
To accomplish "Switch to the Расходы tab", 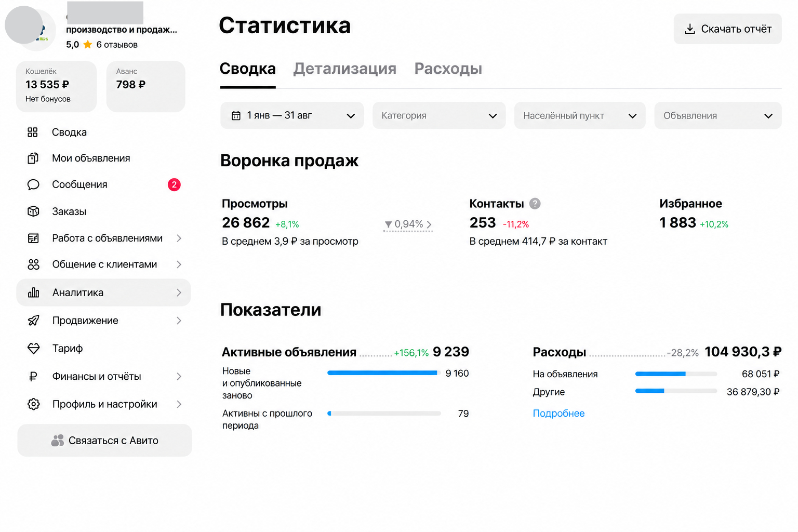I will [448, 69].
